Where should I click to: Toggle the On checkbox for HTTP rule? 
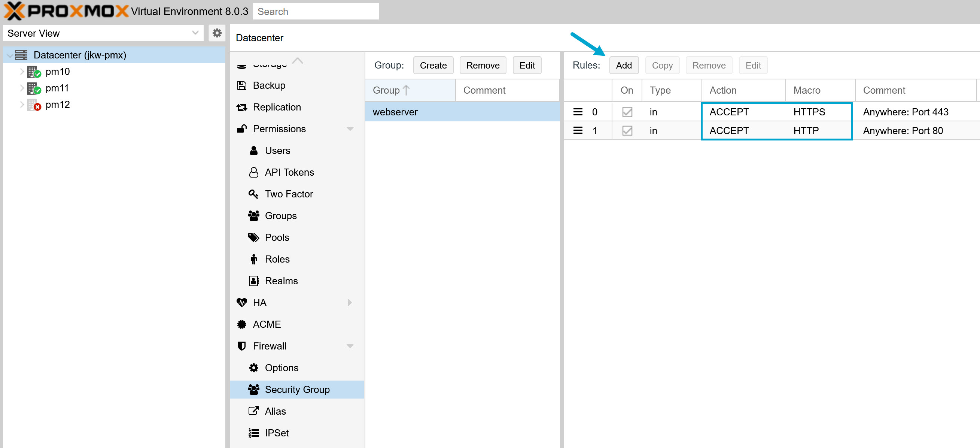(x=627, y=131)
